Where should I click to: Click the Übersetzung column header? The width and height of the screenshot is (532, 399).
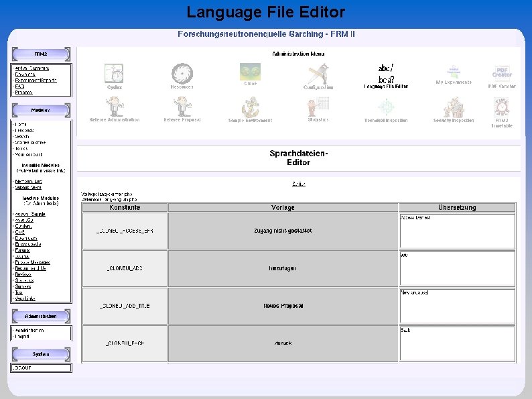pos(457,207)
